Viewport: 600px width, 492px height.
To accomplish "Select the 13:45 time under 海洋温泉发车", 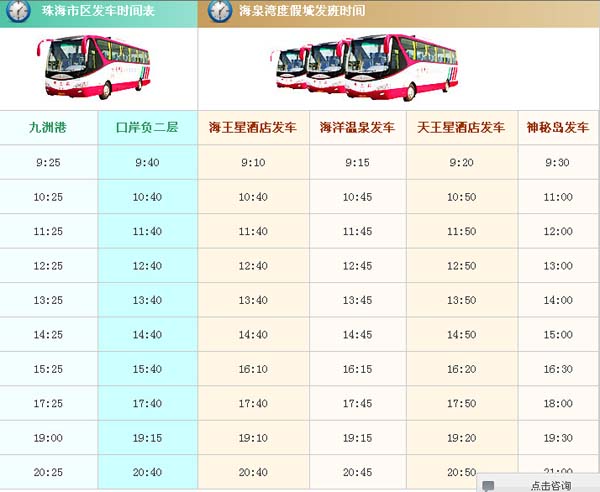I will (357, 300).
